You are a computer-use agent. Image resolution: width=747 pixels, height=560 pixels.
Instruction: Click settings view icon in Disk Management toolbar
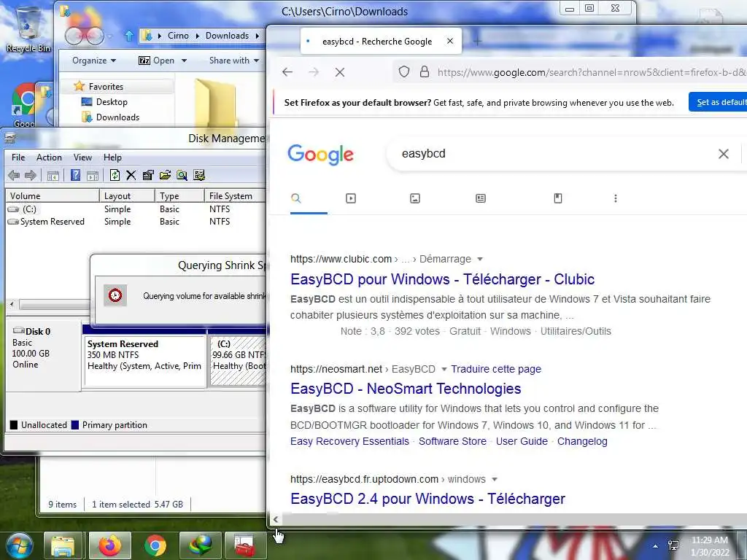pos(199,175)
